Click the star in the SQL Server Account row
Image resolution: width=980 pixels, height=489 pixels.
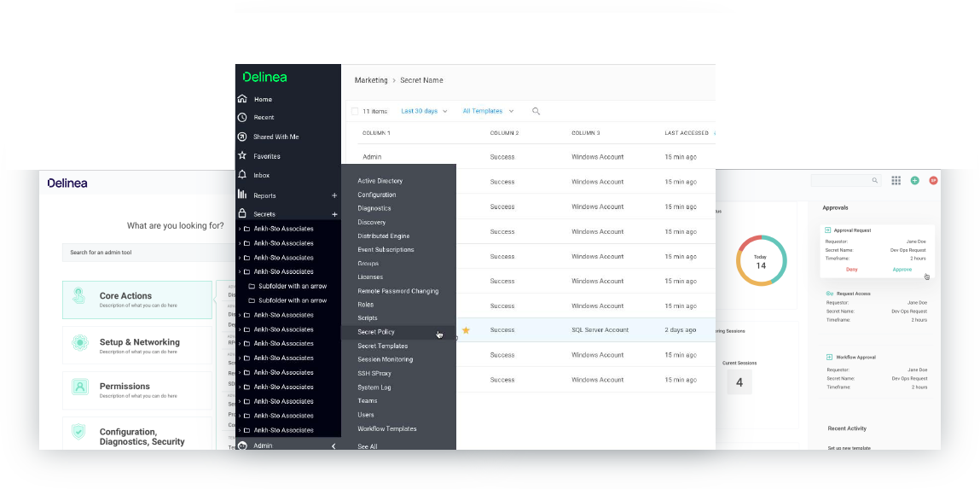[x=466, y=330]
